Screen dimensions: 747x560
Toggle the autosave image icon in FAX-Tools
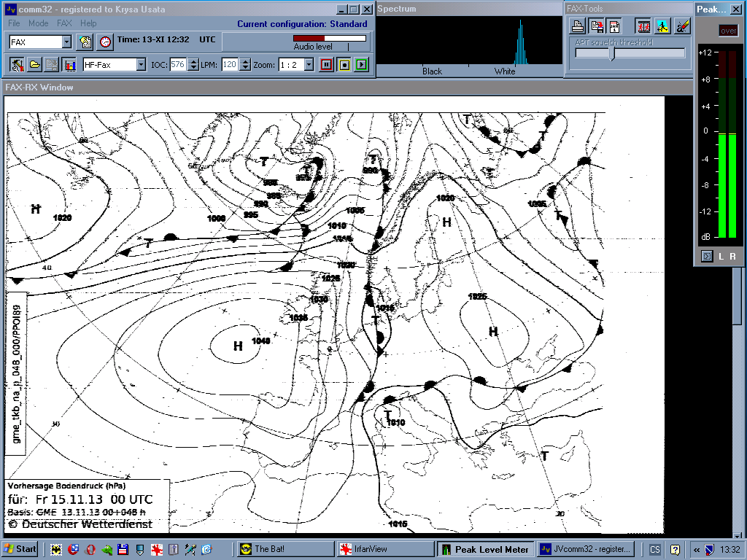[x=597, y=26]
